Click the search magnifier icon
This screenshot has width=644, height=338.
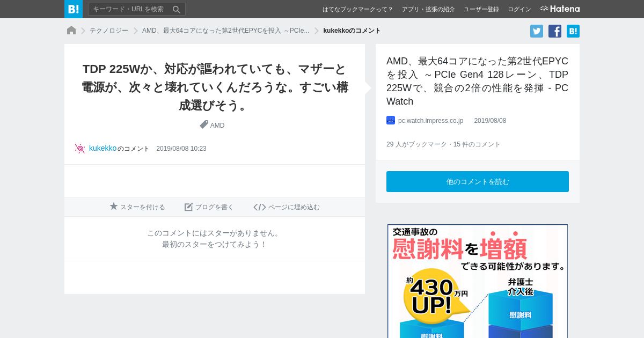(177, 9)
